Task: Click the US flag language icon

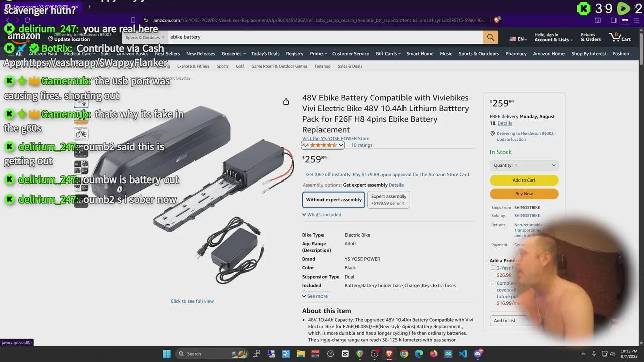Action: (513, 39)
